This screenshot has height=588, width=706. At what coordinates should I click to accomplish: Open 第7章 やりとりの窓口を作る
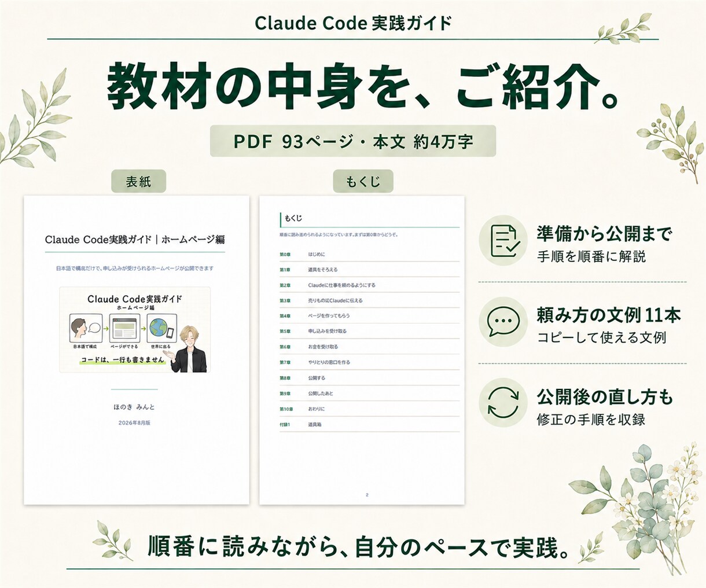click(369, 362)
